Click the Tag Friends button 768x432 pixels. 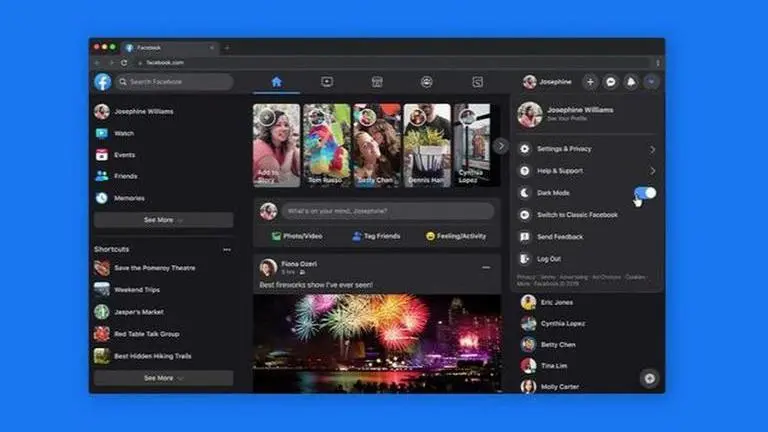tap(376, 236)
